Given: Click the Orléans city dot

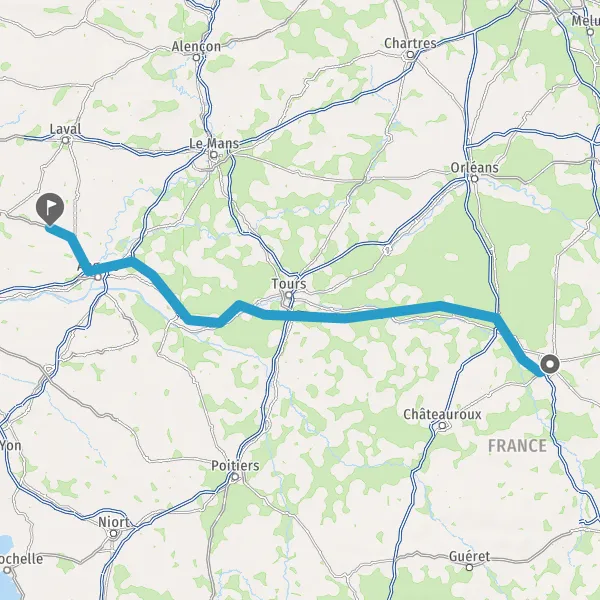Looking at the screenshot, I should [474, 178].
